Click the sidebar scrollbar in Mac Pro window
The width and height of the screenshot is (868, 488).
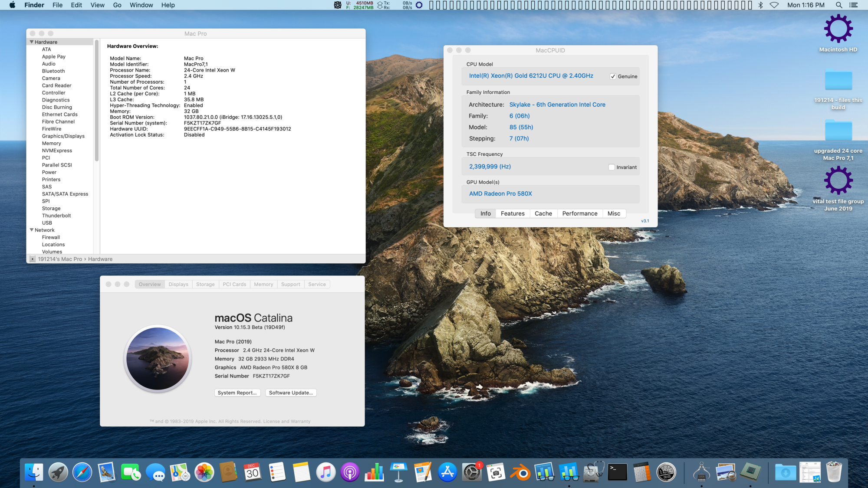point(97,101)
